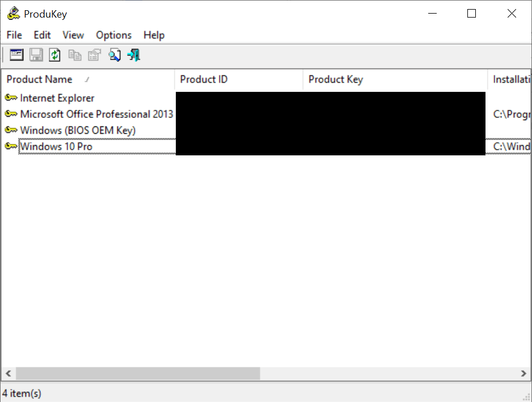This screenshot has width=532, height=402.
Task: Click key icon beside Windows (BIOS OEM Key)
Action: coord(11,130)
